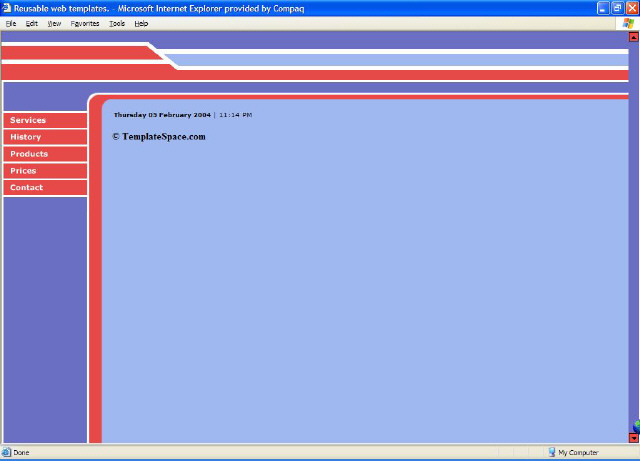Click the Internet Explorer page icon in title bar

point(7,8)
